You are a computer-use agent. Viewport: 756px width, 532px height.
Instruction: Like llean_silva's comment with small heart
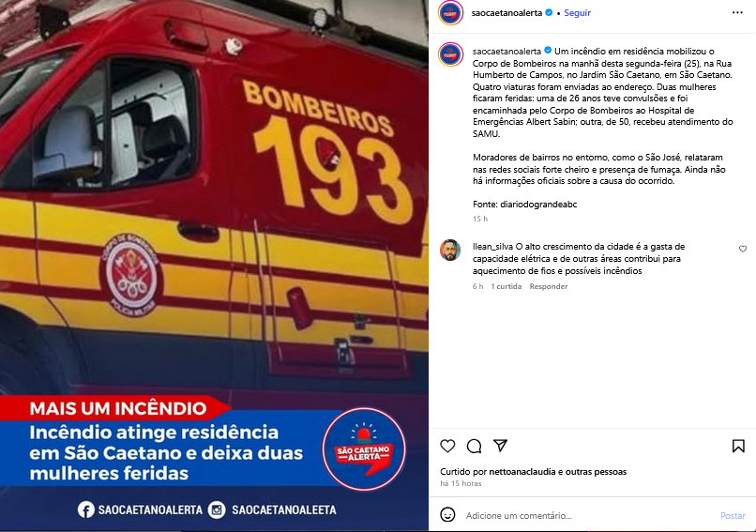(x=743, y=249)
